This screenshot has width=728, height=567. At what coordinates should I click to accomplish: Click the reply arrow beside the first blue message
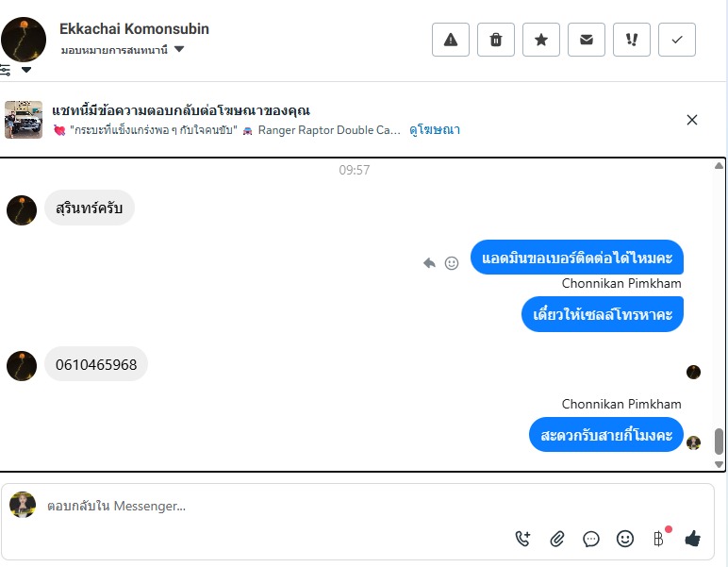click(430, 263)
